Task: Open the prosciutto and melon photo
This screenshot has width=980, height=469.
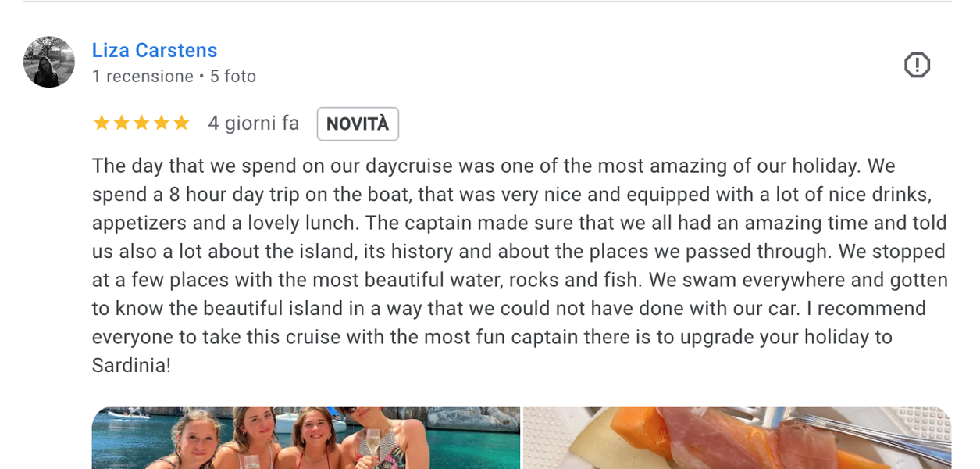Action: [x=736, y=438]
